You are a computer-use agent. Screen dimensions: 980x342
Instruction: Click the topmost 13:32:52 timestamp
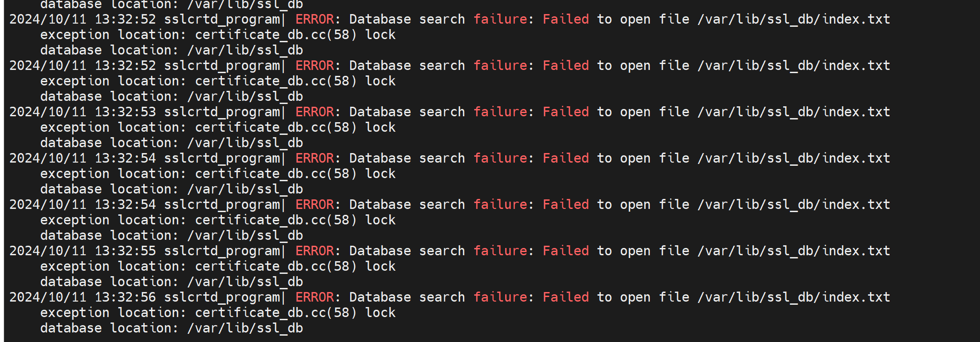point(125,20)
